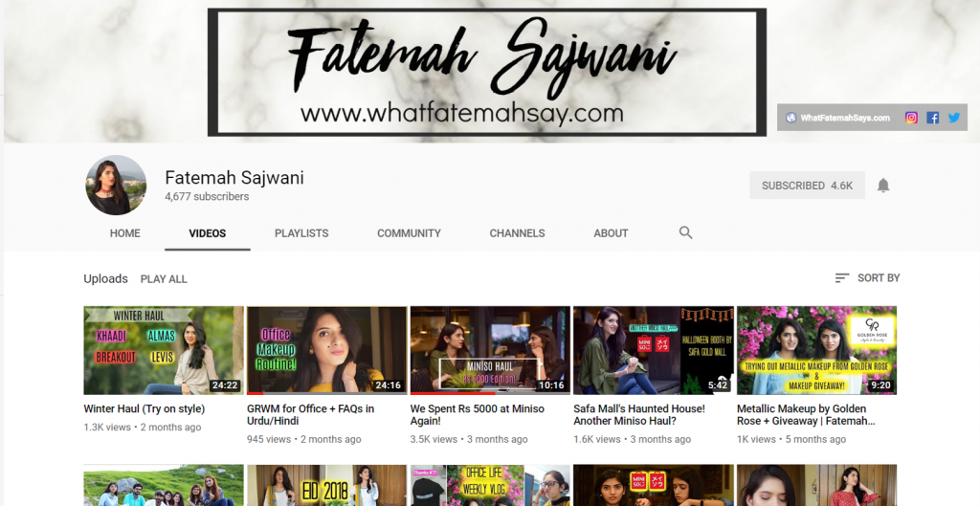Open the group photo on green hill thumbnail
The height and width of the screenshot is (506, 980).
point(164,485)
